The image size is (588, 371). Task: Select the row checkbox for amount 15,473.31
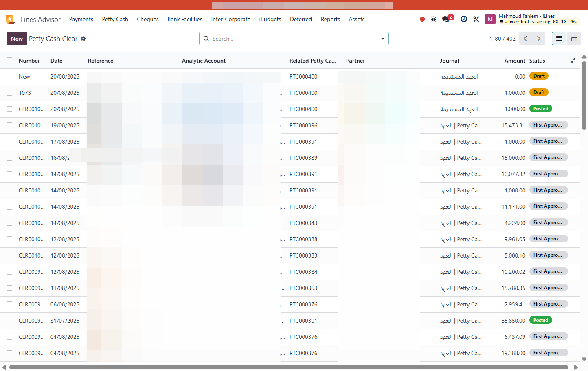coord(9,125)
